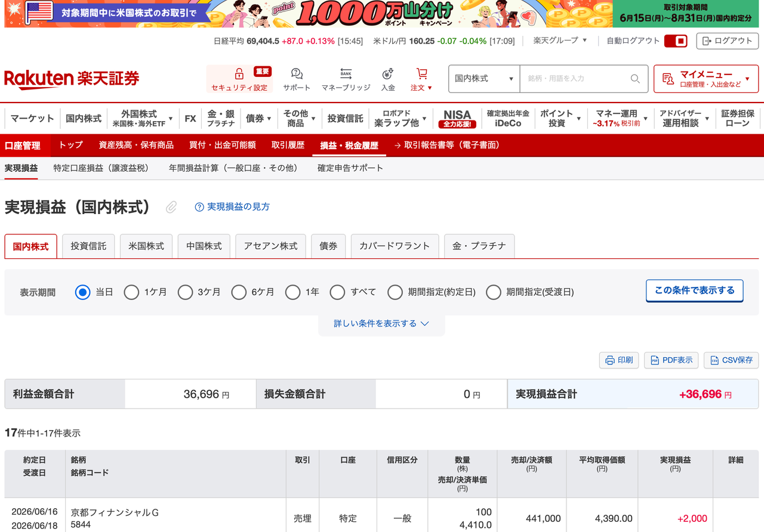The height and width of the screenshot is (532, 764).
Task: Go to 買付・出金可能額 tab
Action: (x=223, y=145)
